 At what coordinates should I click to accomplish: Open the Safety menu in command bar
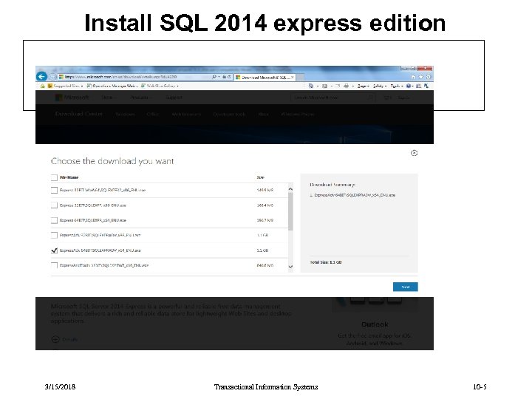coord(380,86)
